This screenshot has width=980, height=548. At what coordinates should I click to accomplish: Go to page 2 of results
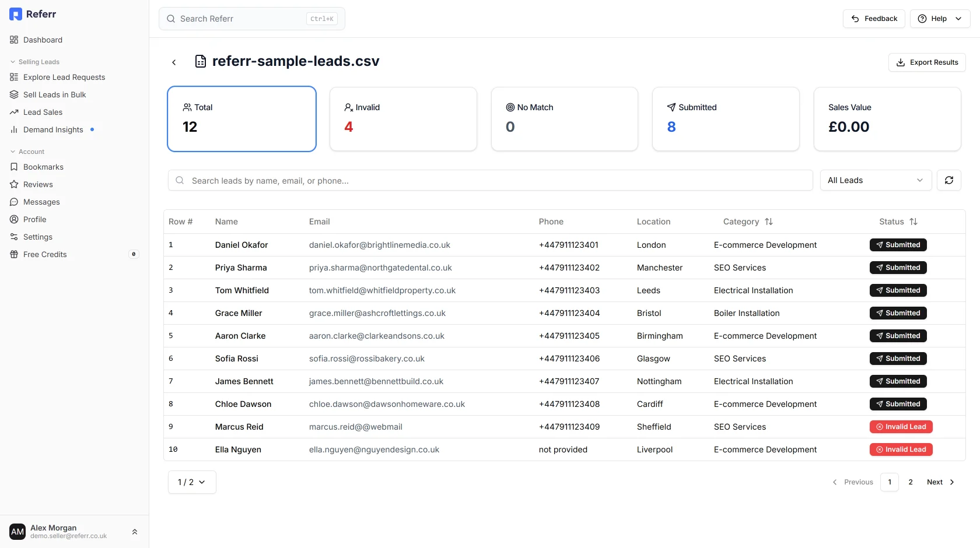click(x=911, y=482)
